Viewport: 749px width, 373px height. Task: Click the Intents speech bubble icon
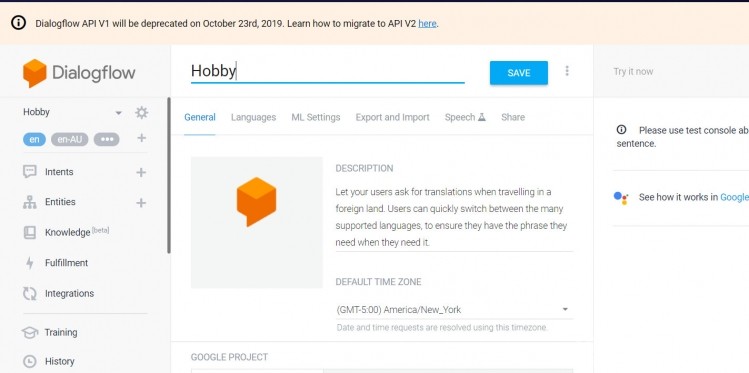[x=30, y=172]
